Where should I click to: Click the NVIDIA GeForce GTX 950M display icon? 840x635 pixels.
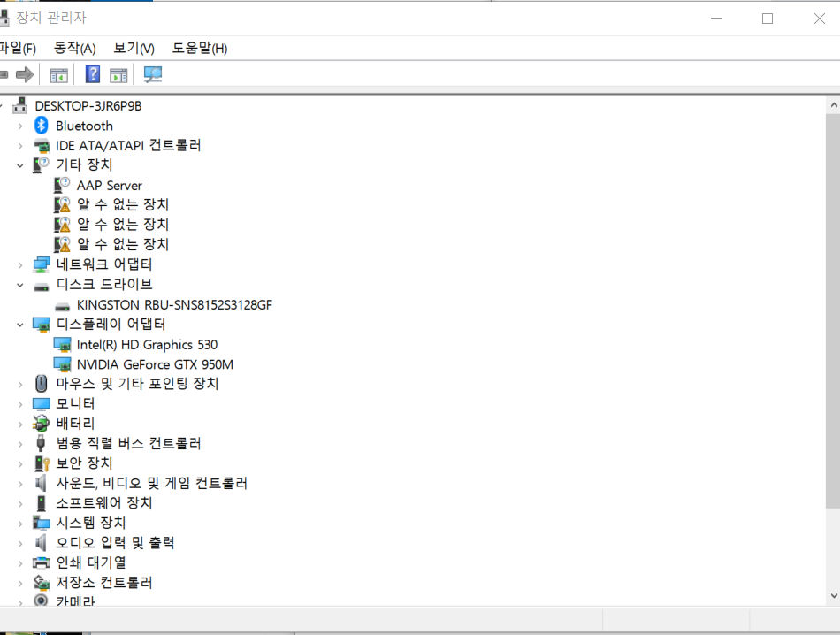tap(62, 363)
